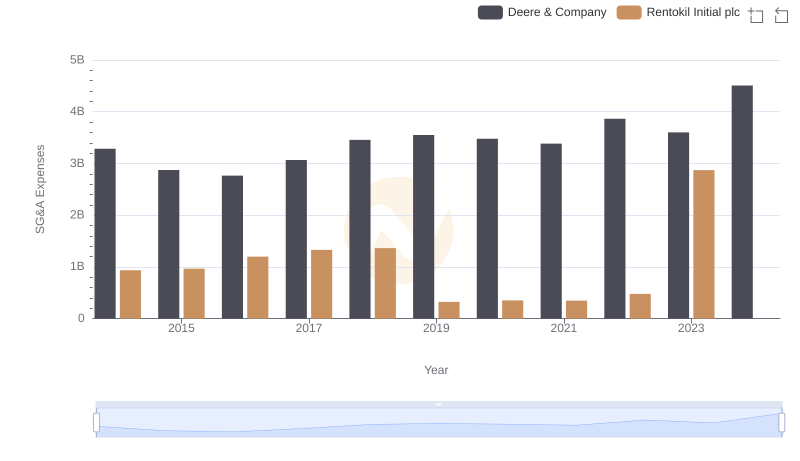Click the Deere bar for 2022

point(615,219)
